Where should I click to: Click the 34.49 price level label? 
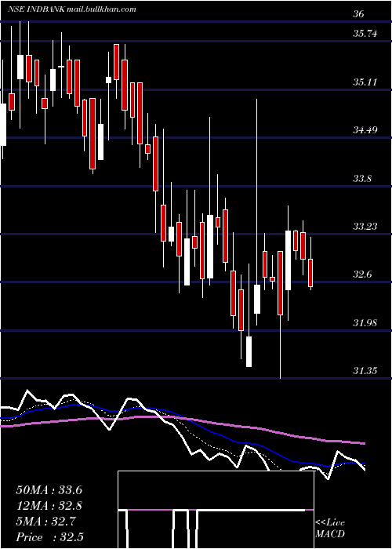tap(365, 130)
